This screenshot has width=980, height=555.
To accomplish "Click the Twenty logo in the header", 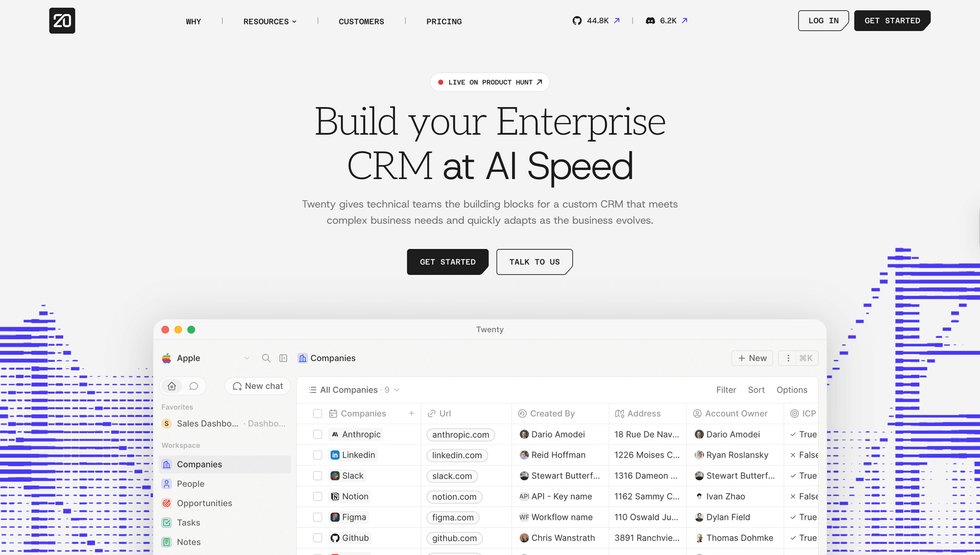I will pos(62,21).
